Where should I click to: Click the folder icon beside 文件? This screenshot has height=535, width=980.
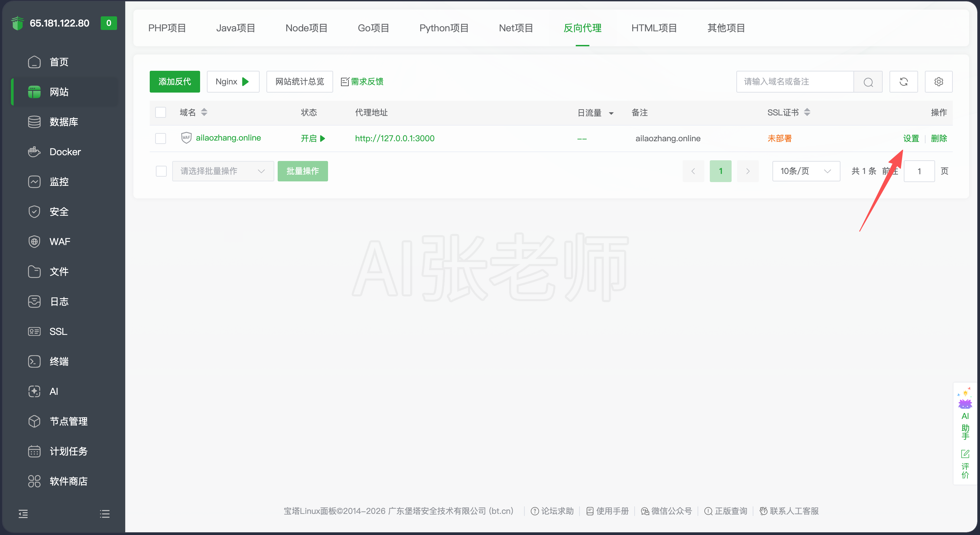[34, 271]
